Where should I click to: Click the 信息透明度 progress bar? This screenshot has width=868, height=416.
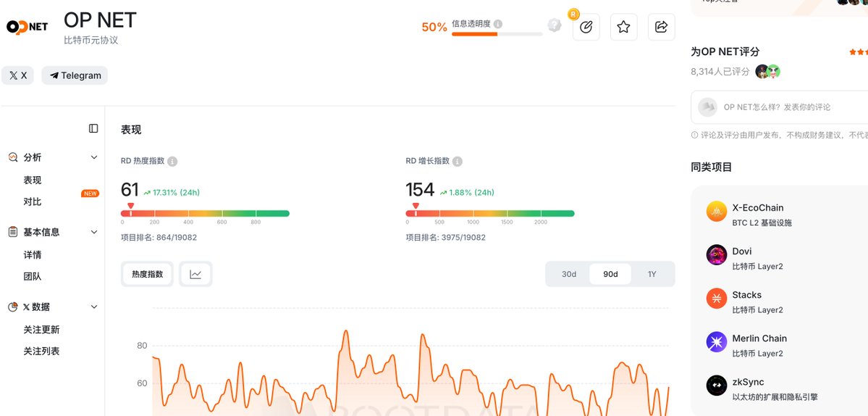(497, 34)
